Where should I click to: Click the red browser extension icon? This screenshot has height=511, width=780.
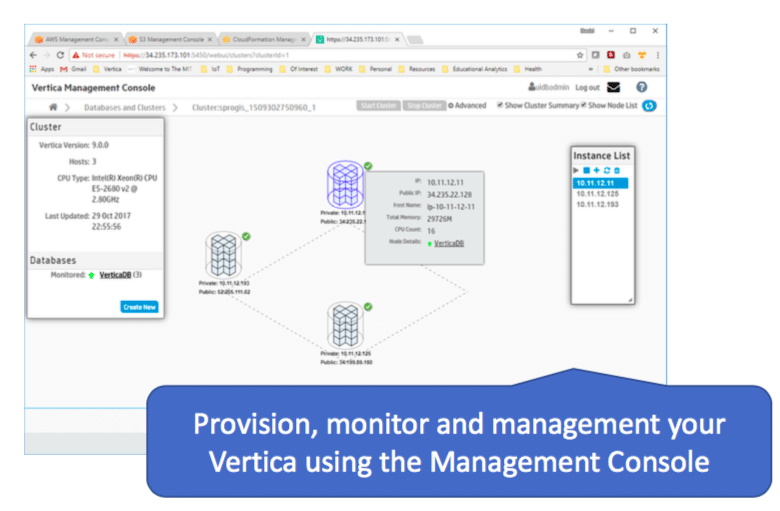tap(611, 55)
